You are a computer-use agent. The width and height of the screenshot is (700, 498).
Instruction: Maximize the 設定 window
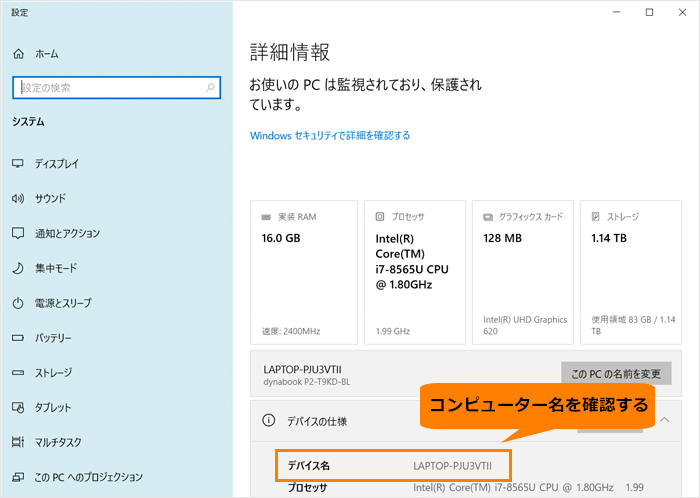[650, 12]
